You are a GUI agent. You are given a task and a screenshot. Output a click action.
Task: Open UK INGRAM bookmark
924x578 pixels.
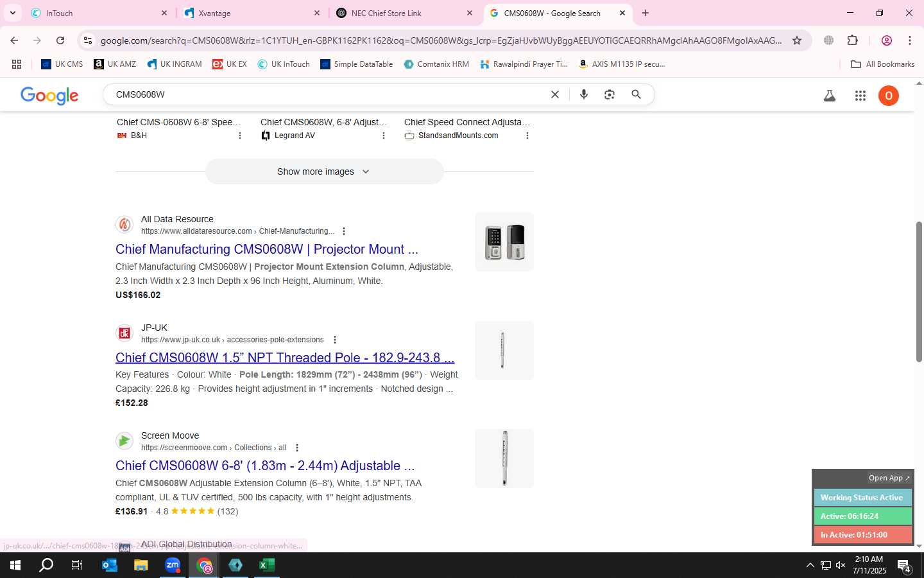pos(174,64)
